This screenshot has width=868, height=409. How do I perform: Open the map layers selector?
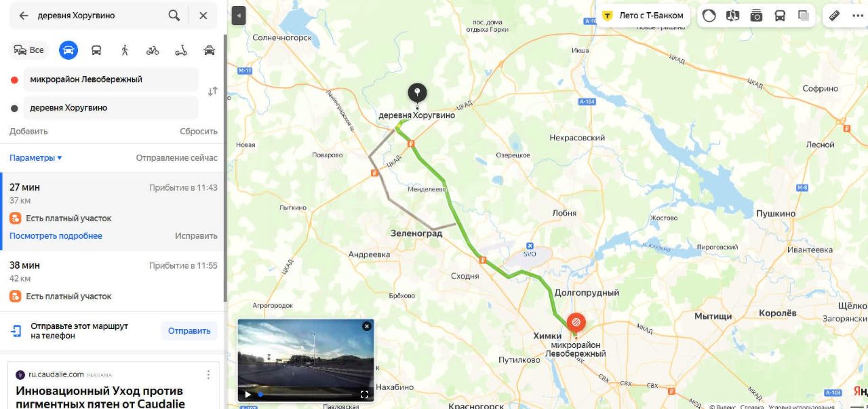click(x=804, y=16)
